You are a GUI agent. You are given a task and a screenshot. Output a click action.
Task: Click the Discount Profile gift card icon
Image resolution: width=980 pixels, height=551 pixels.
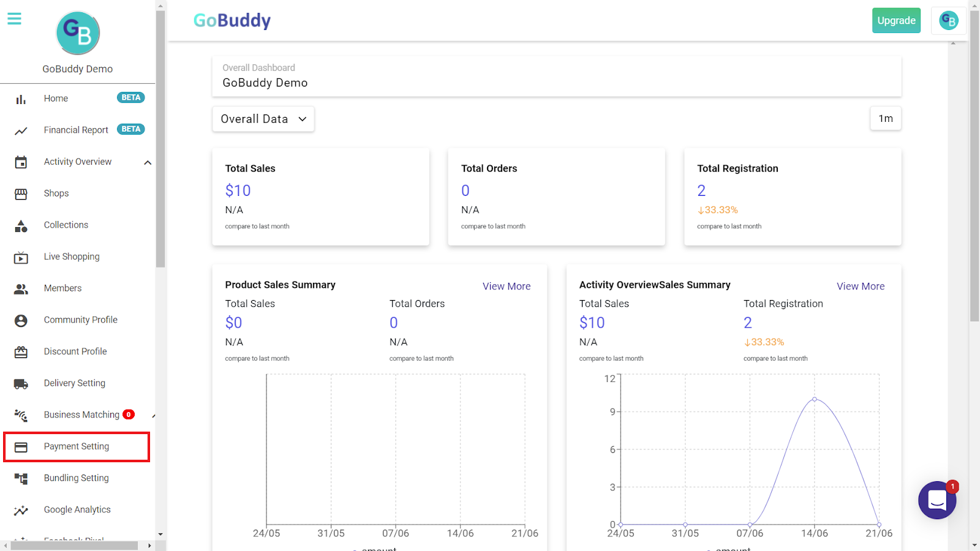pyautogui.click(x=21, y=352)
